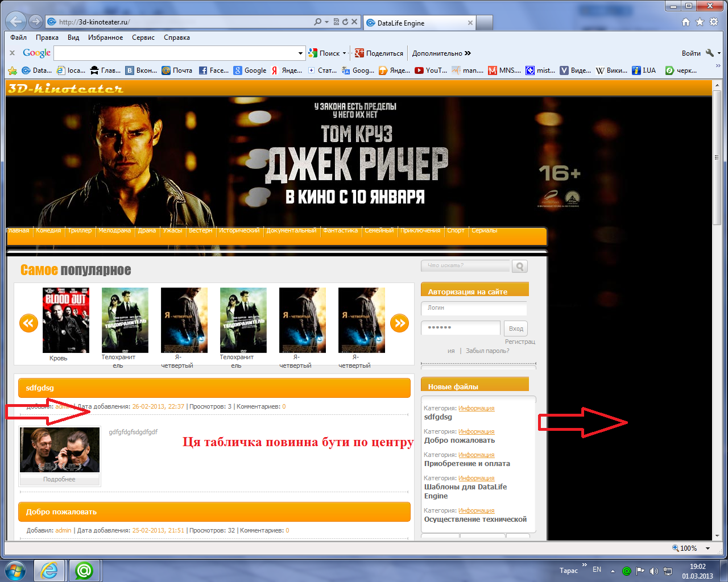Open the I.UA favorite bookmark
This screenshot has width=728, height=582.
point(644,70)
